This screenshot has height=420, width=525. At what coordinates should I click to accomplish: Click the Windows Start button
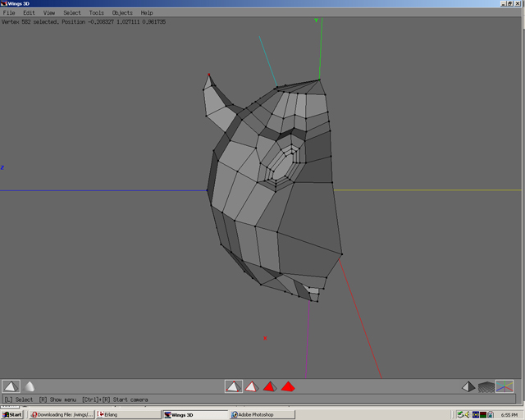pos(11,414)
